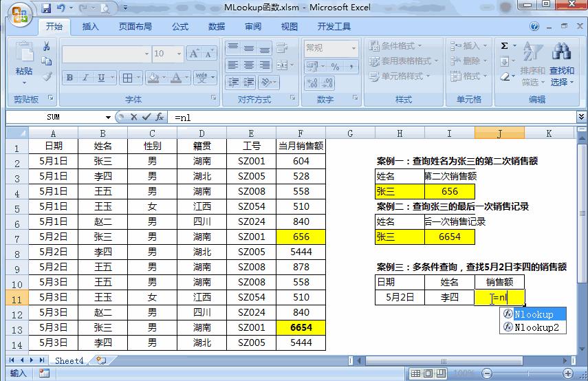This screenshot has height=381, width=588.
Task: Click the AutoSum sigma icon
Action: (x=504, y=46)
